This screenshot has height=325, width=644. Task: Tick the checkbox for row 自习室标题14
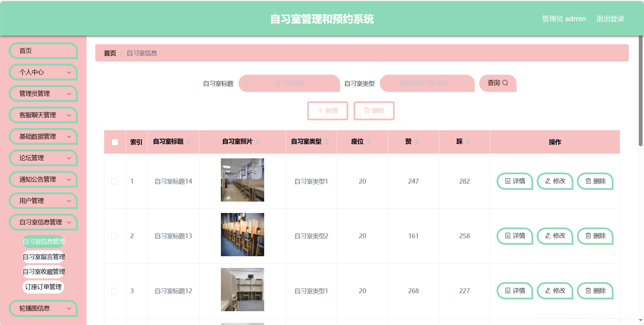click(x=114, y=181)
